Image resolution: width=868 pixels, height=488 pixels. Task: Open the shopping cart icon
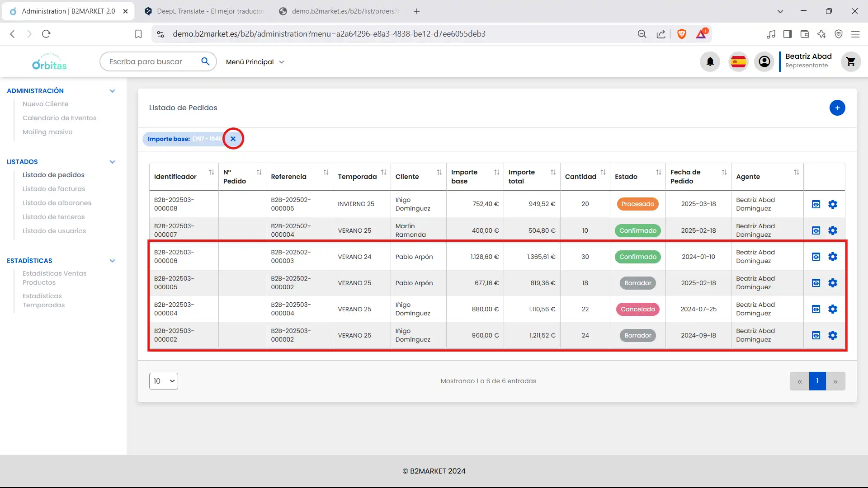[851, 61]
